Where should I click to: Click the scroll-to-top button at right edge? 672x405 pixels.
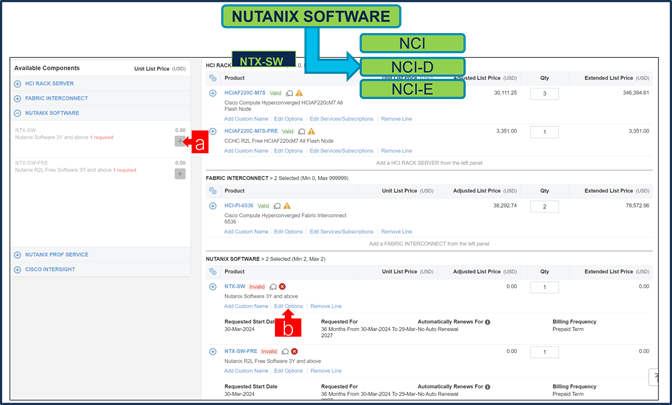(x=654, y=377)
